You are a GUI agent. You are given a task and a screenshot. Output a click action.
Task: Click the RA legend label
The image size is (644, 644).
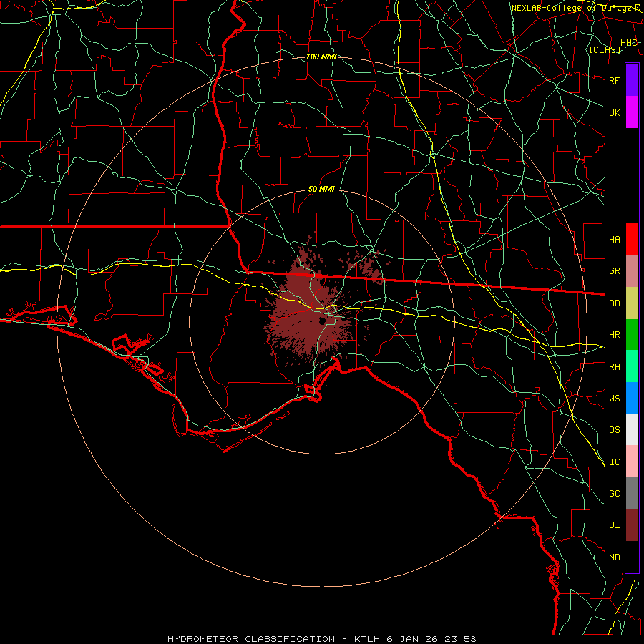615,367
